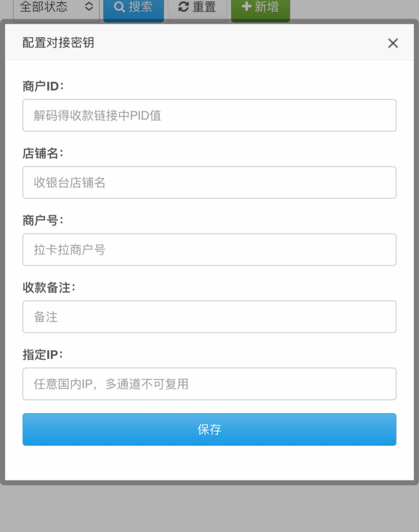The height and width of the screenshot is (532, 419).
Task: Click 搜索 to run a search
Action: 134,7
